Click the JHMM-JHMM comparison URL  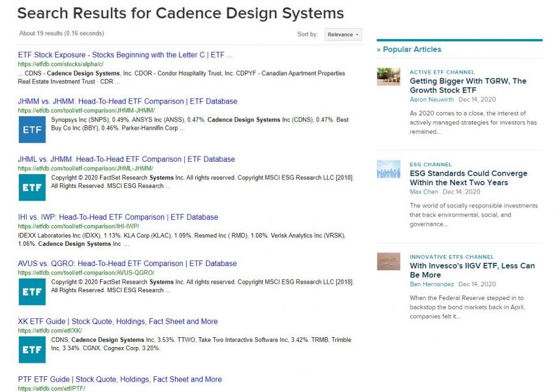[86, 110]
